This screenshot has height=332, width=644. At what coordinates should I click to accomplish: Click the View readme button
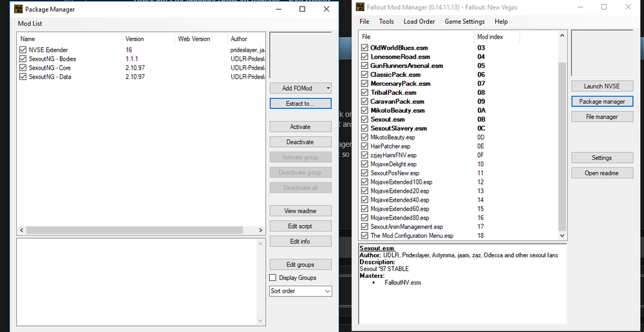pos(300,211)
